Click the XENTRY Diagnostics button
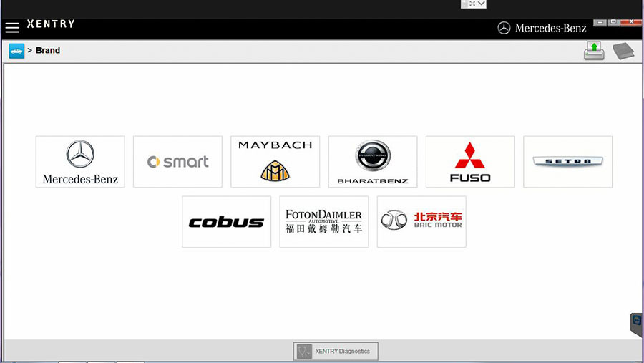This screenshot has width=644, height=363. (336, 352)
